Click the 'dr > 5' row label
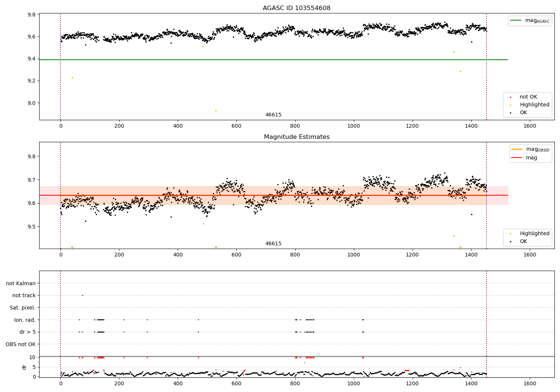 (x=28, y=332)
